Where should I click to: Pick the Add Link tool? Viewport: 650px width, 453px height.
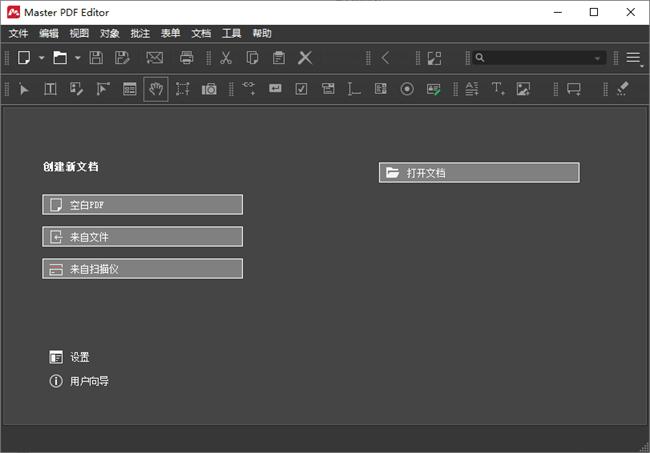[x=249, y=89]
